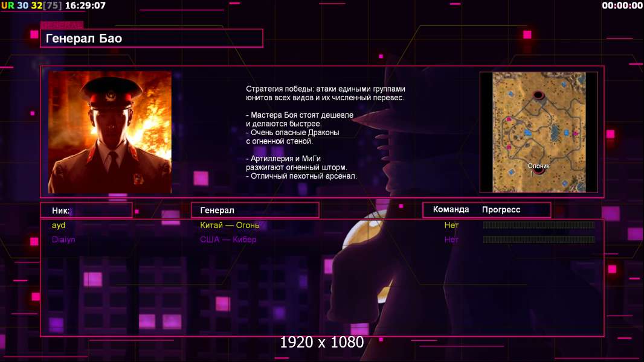This screenshot has height=362, width=644.
Task: Click General Bao's portrait image
Action: pyautogui.click(x=110, y=132)
